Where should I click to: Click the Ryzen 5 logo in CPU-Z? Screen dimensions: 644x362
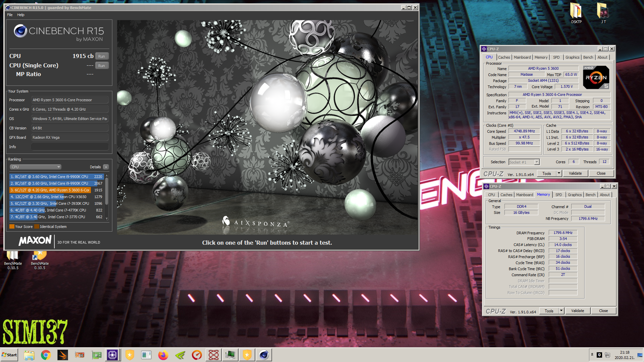coord(596,77)
